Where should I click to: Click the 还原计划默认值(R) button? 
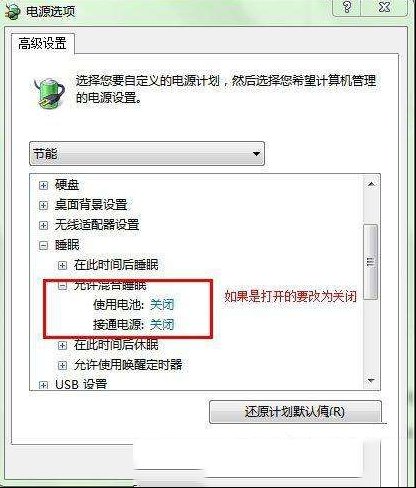click(x=295, y=412)
